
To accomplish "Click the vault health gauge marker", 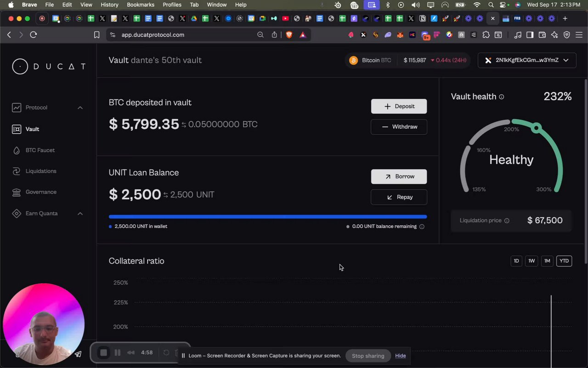I will pos(536,127).
